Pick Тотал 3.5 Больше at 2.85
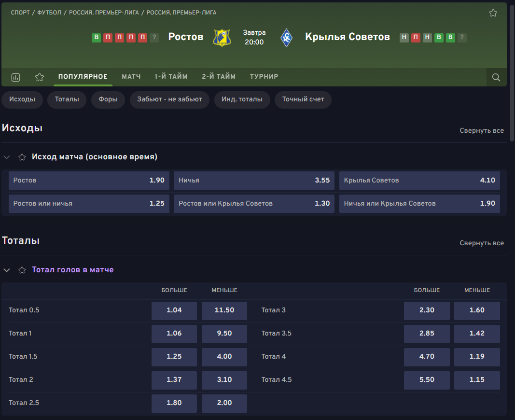The height and width of the screenshot is (420, 515). coord(427,334)
